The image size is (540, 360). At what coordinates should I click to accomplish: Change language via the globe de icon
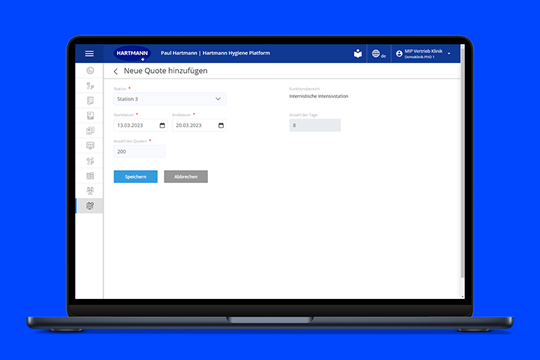pyautogui.click(x=378, y=54)
